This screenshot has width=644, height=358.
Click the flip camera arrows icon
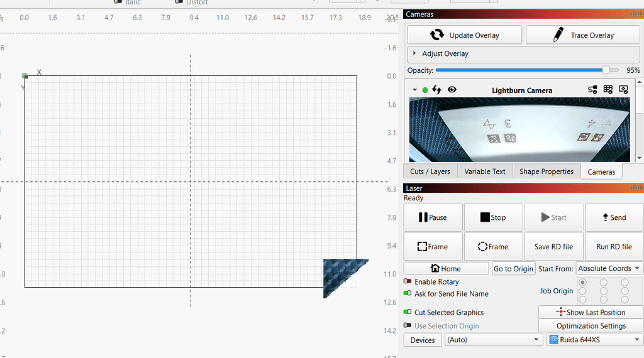pyautogui.click(x=436, y=90)
